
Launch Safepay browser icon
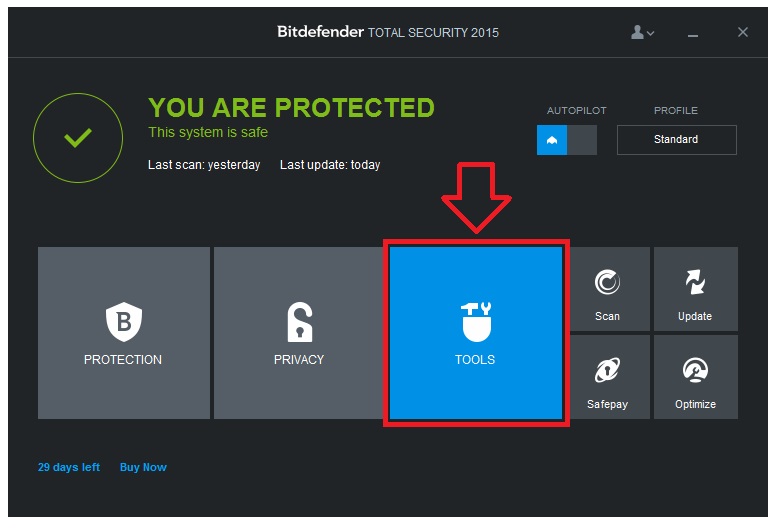point(607,370)
